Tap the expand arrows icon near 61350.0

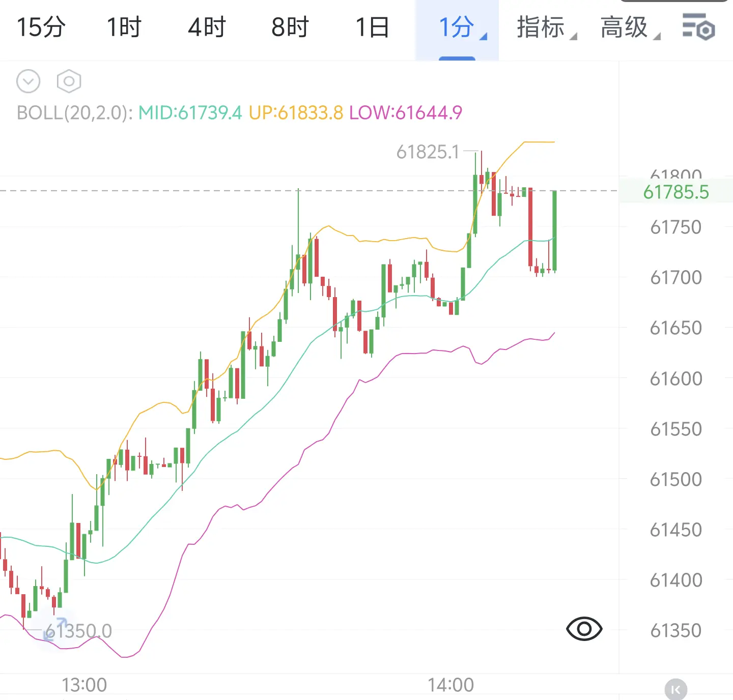click(55, 629)
